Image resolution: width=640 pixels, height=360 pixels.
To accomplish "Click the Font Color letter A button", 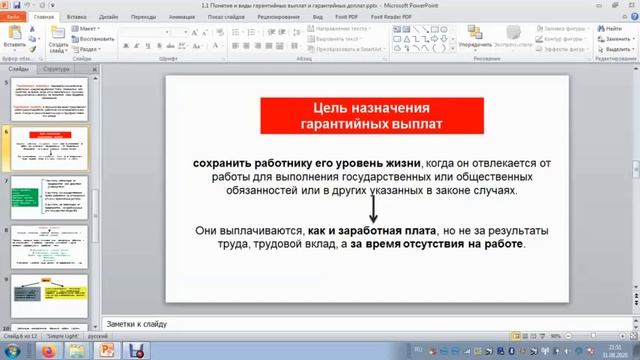I will pyautogui.click(x=215, y=46).
